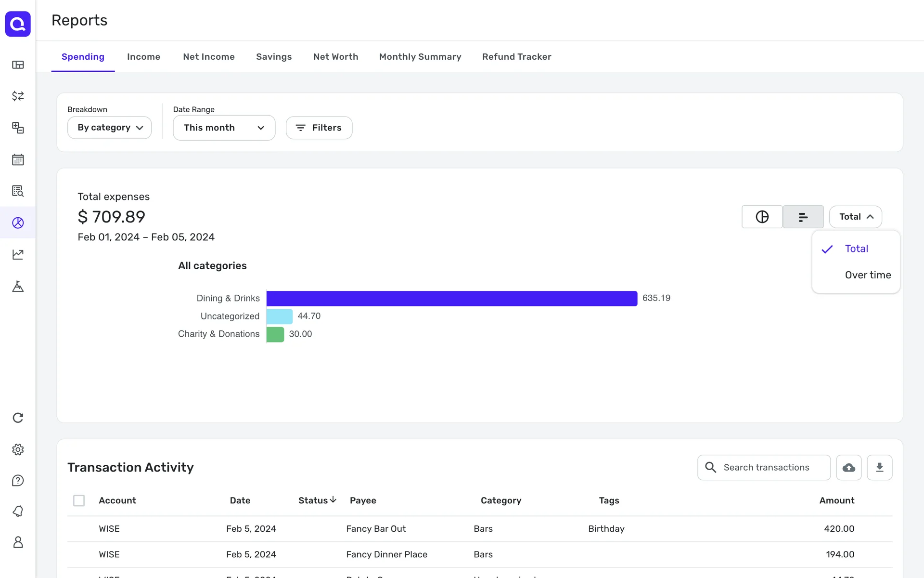Open the calendar icon in sidebar
Screen dimensions: 924x578
click(18, 159)
